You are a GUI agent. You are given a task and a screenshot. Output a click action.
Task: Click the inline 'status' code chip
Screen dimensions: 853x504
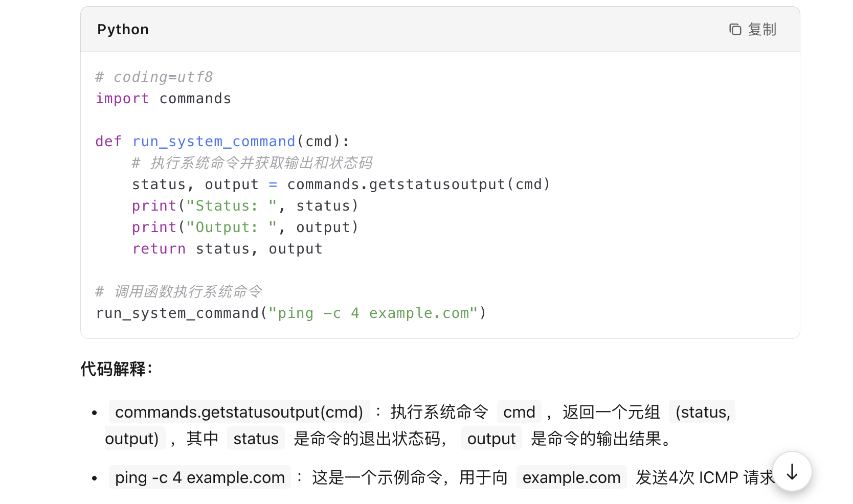click(x=256, y=439)
